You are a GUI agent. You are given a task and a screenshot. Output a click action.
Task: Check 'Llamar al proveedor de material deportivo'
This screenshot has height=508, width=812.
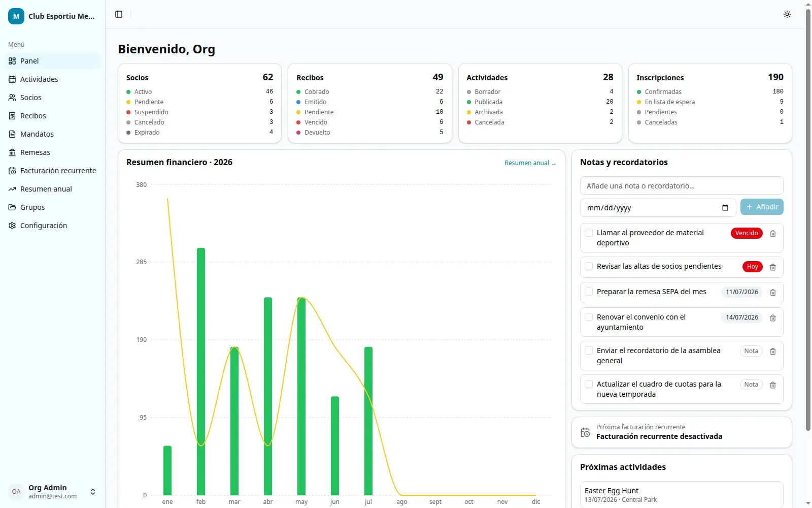click(x=589, y=233)
